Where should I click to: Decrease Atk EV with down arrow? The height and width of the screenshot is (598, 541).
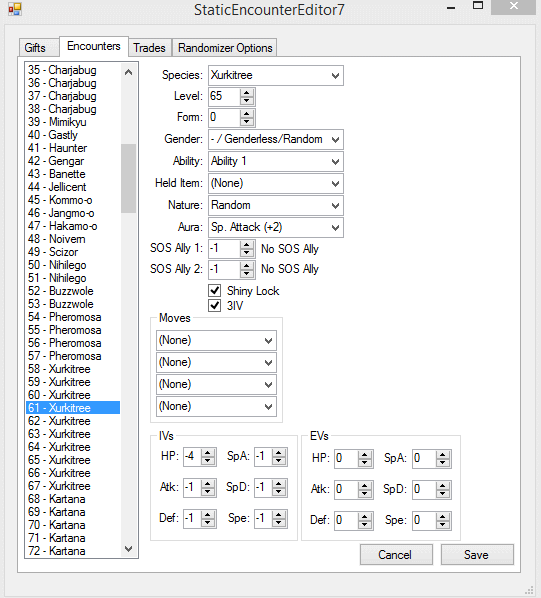[x=365, y=494]
